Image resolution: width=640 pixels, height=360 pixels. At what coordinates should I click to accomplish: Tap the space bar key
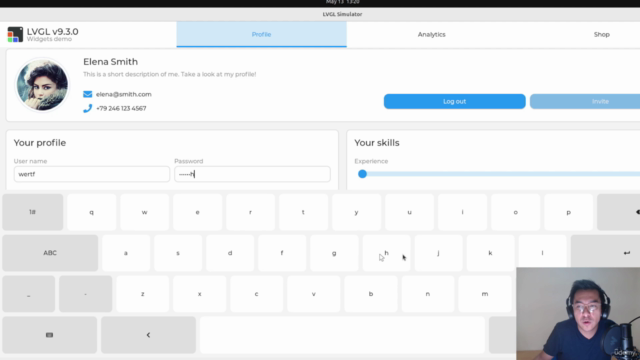click(x=342, y=335)
